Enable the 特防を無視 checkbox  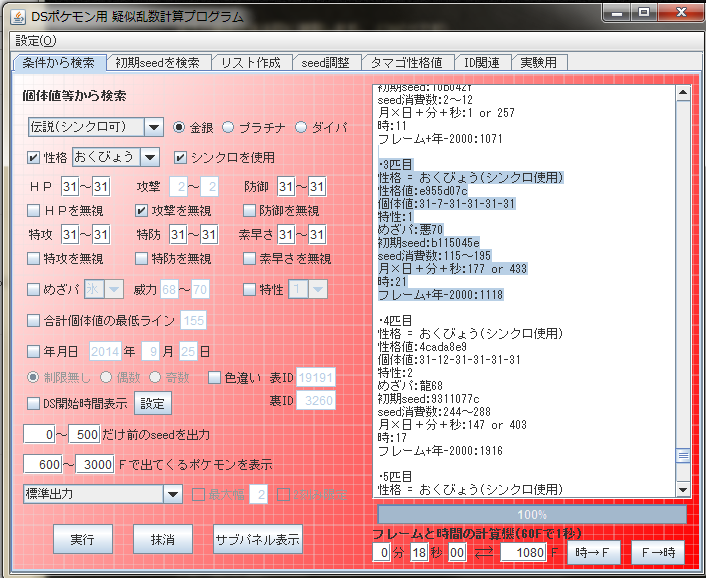[141, 258]
